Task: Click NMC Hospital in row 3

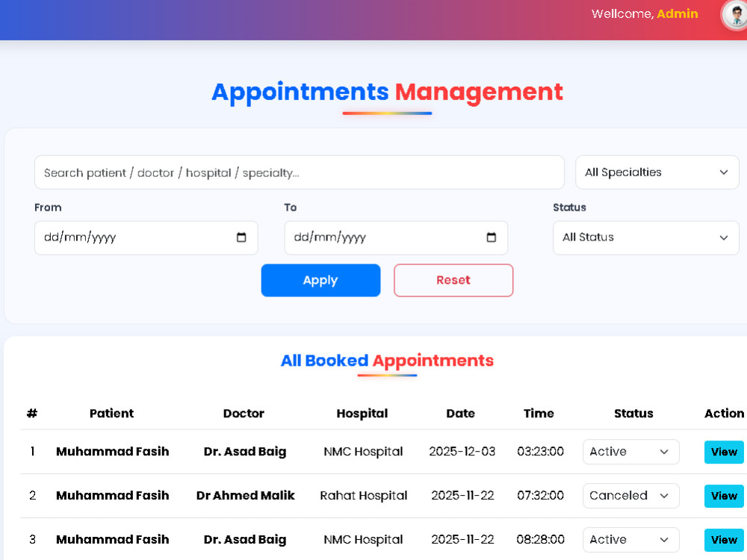Action: (x=363, y=540)
